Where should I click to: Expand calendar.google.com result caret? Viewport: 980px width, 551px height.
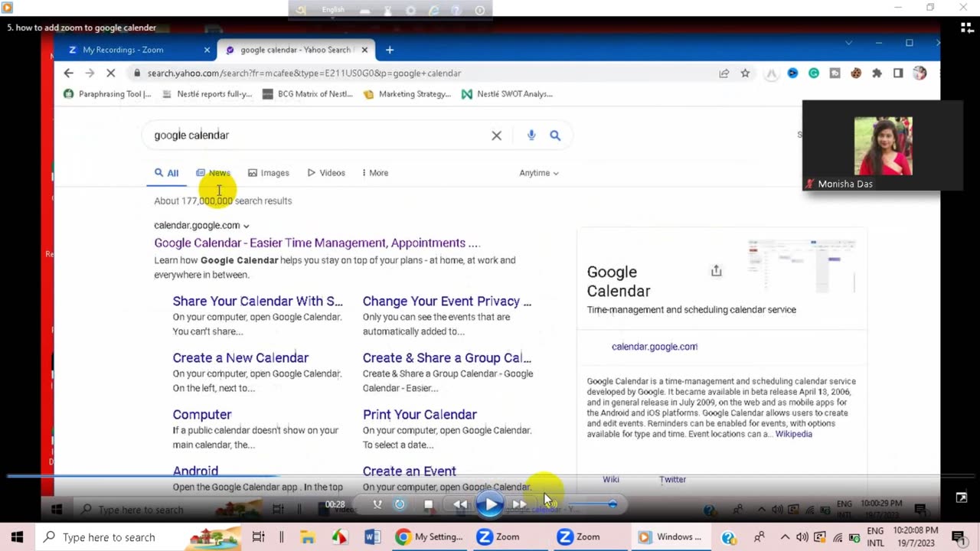(246, 226)
